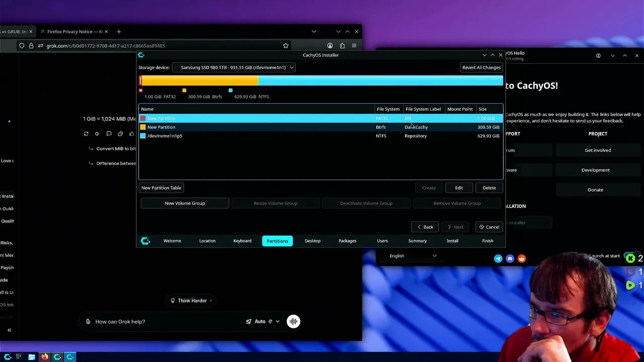Click New Volume Group button
This screenshot has width=644, height=362.
click(185, 203)
